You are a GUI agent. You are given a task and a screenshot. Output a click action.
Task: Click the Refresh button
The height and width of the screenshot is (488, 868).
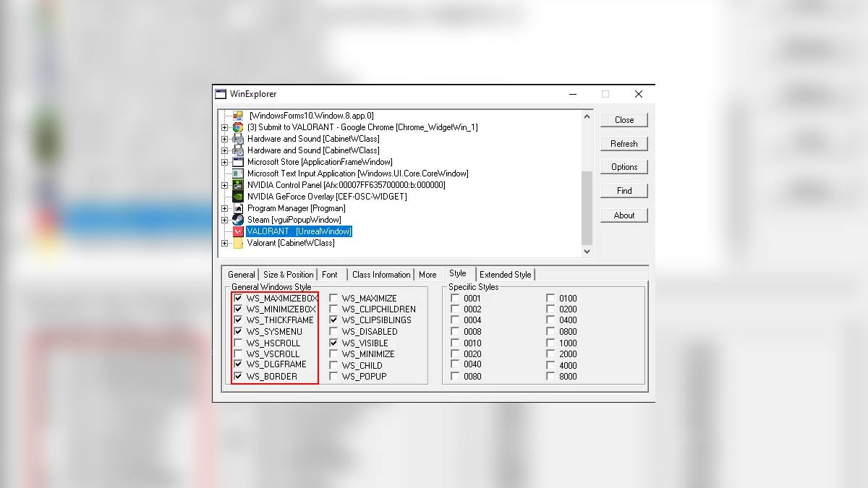point(624,144)
